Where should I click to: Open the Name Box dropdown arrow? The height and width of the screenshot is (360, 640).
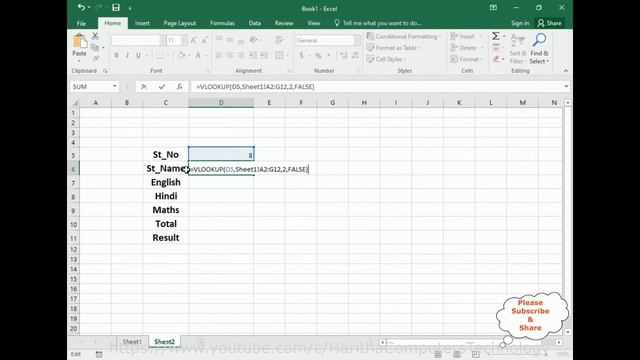pyautogui.click(x=115, y=87)
